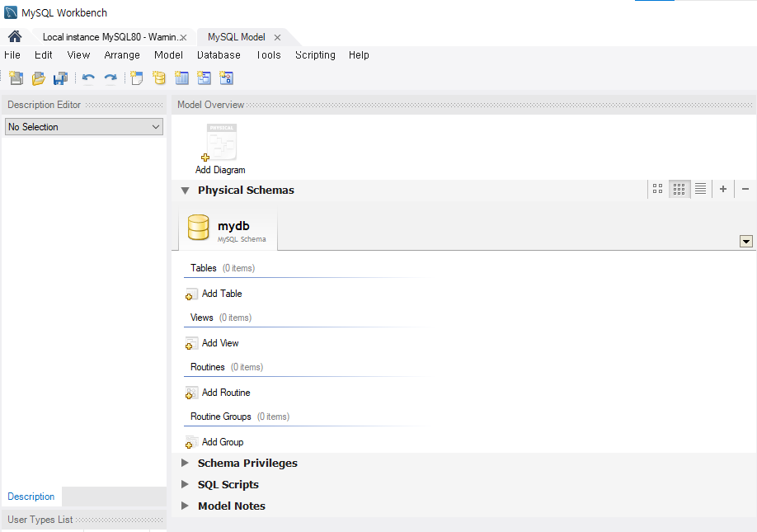
Task: Click the Add Group icon
Action: click(191, 442)
